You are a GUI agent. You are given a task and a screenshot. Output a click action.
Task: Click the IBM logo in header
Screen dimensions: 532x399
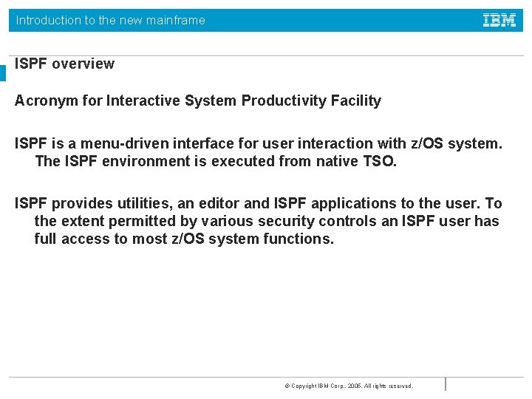(x=499, y=21)
